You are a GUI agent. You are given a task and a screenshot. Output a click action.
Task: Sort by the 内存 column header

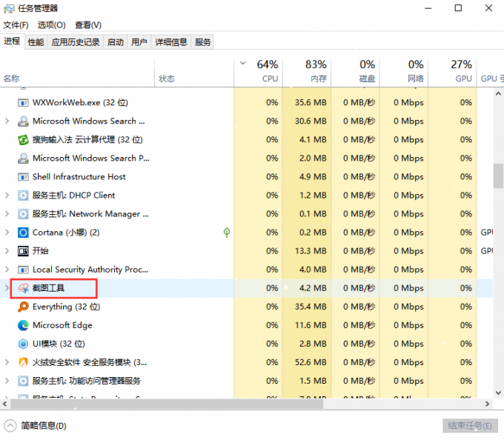[x=307, y=73]
